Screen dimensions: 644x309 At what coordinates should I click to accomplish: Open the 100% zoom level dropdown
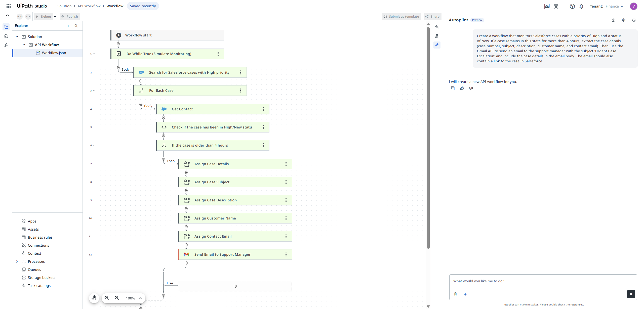pos(134,298)
